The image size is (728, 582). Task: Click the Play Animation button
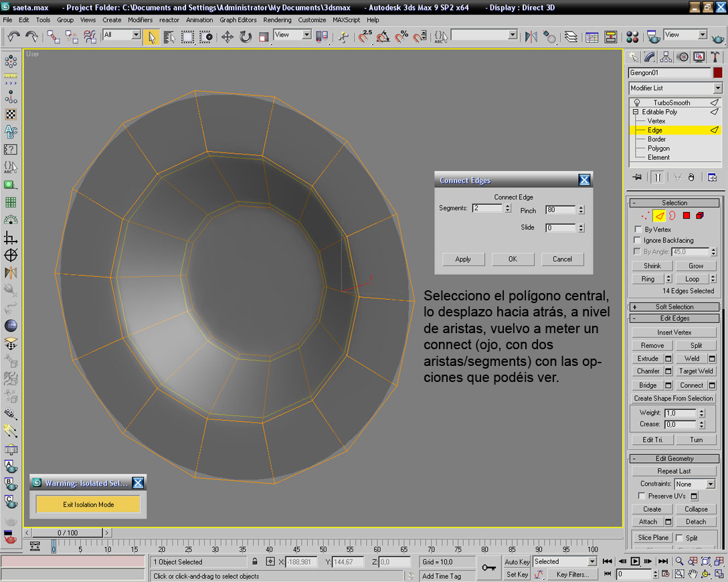636,561
